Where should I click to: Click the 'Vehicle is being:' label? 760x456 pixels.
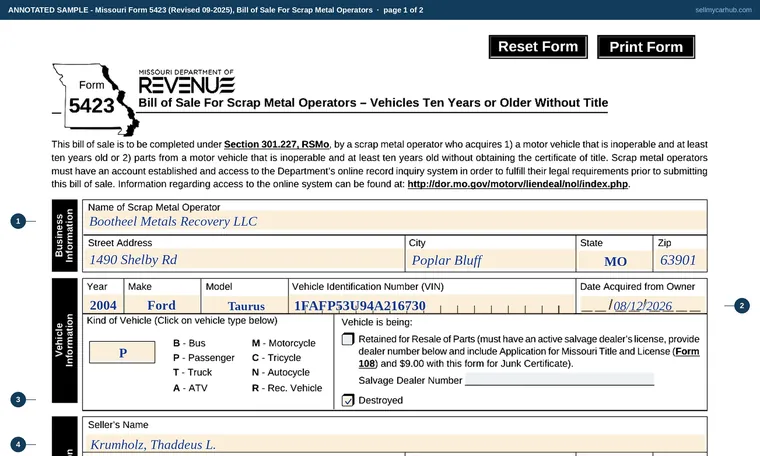[x=377, y=322]
